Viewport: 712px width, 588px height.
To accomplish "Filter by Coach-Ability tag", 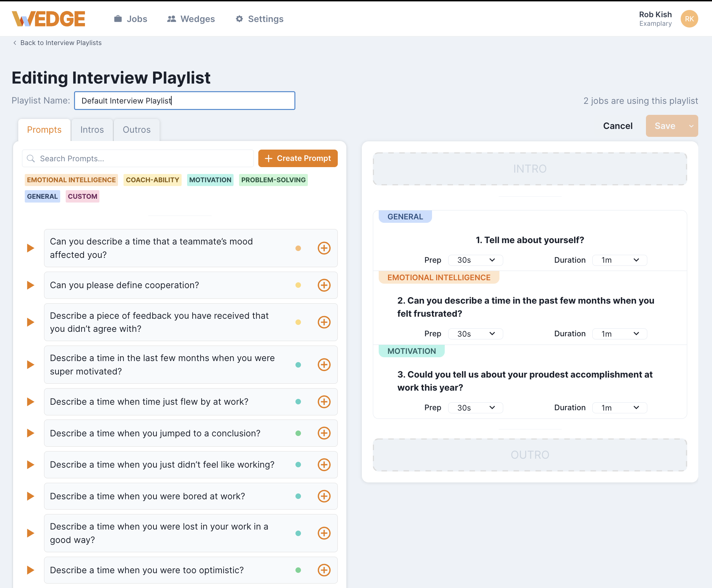I will click(x=152, y=180).
